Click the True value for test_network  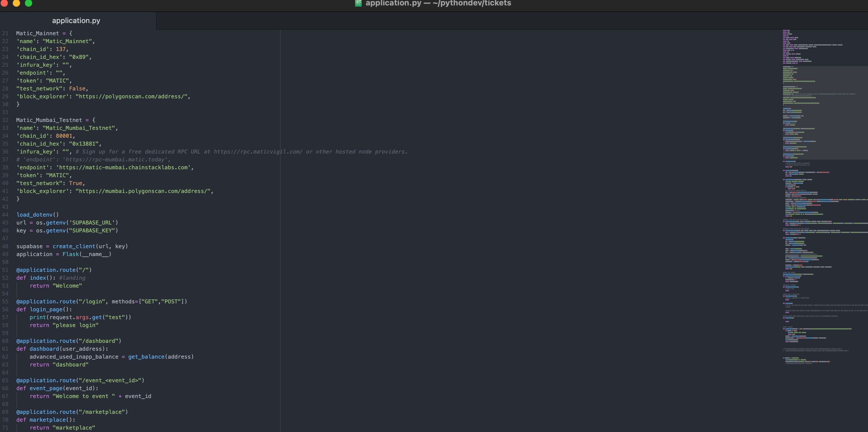76,183
